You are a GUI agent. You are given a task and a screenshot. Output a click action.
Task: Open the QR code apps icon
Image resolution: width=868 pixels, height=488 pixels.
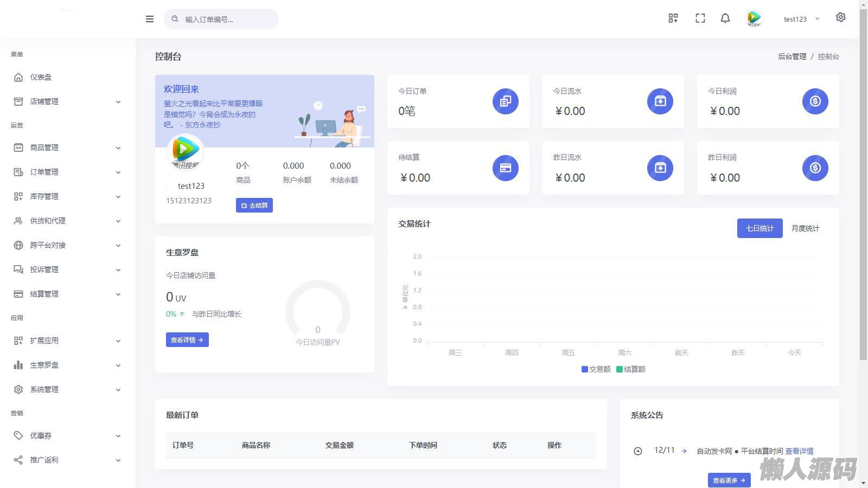673,18
